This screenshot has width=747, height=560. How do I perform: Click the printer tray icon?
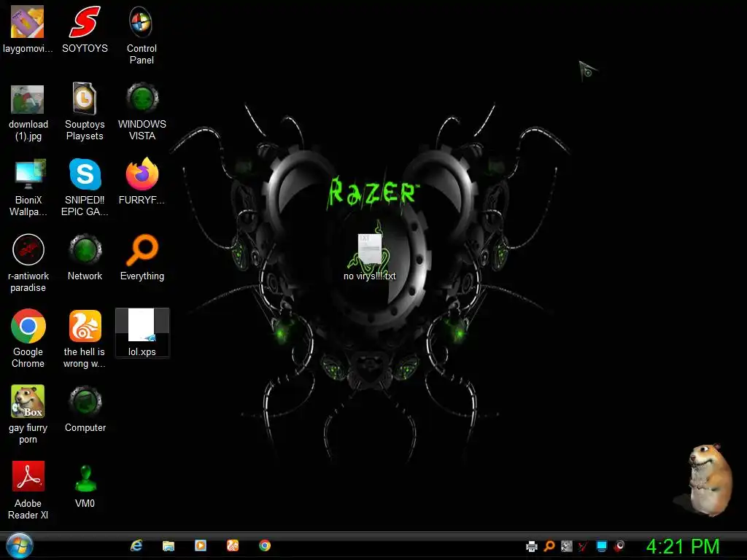[x=532, y=545]
